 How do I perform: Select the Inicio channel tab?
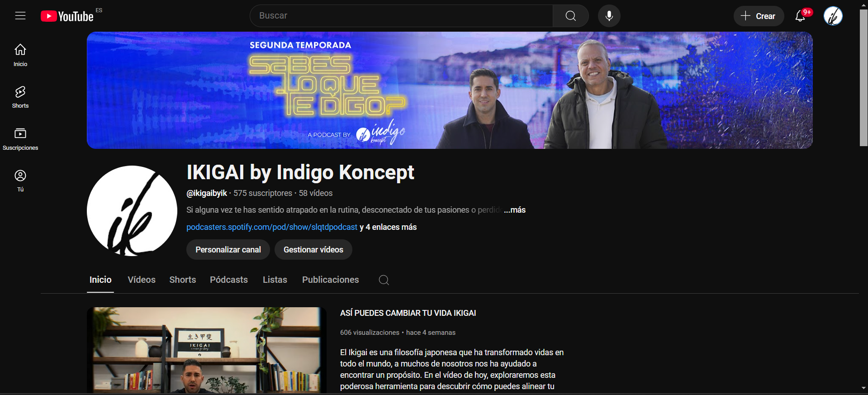coord(100,280)
